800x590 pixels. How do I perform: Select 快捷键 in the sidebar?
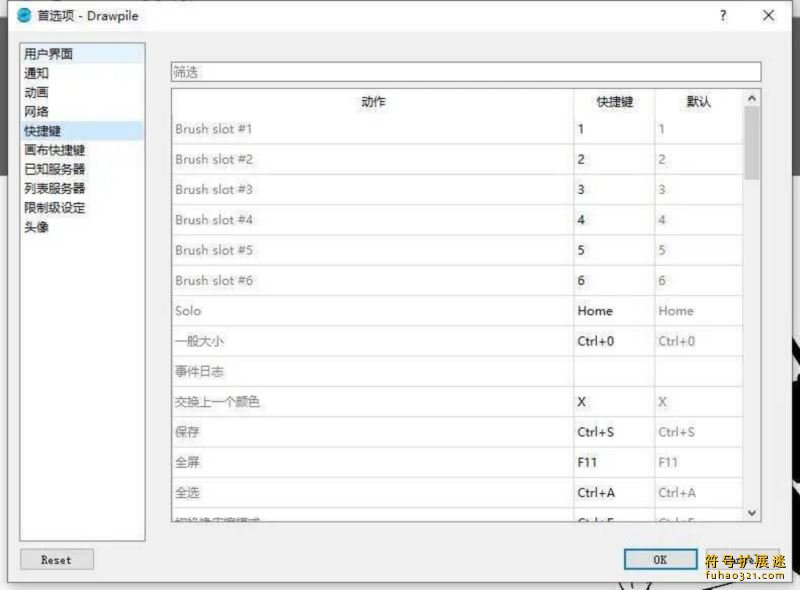tap(82, 131)
